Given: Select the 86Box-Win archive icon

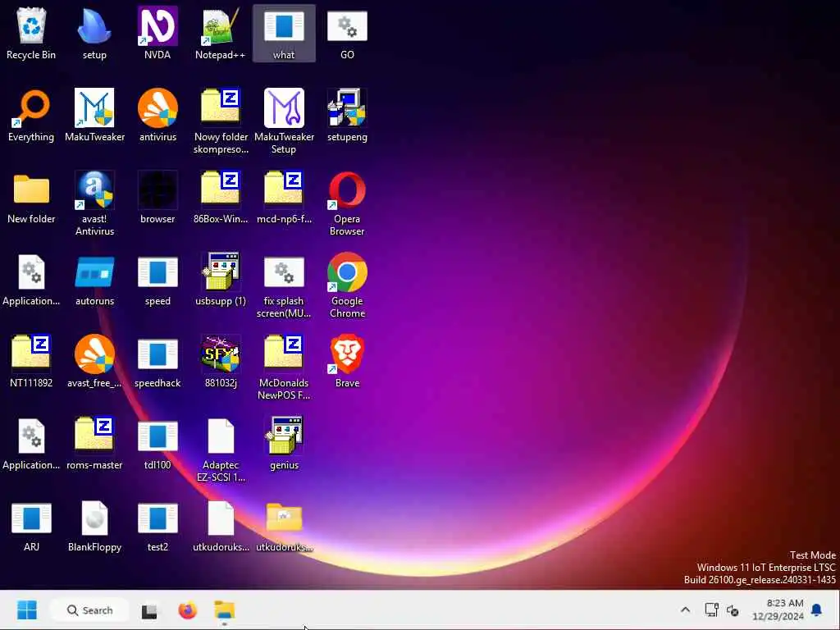Looking at the screenshot, I should (x=221, y=198).
